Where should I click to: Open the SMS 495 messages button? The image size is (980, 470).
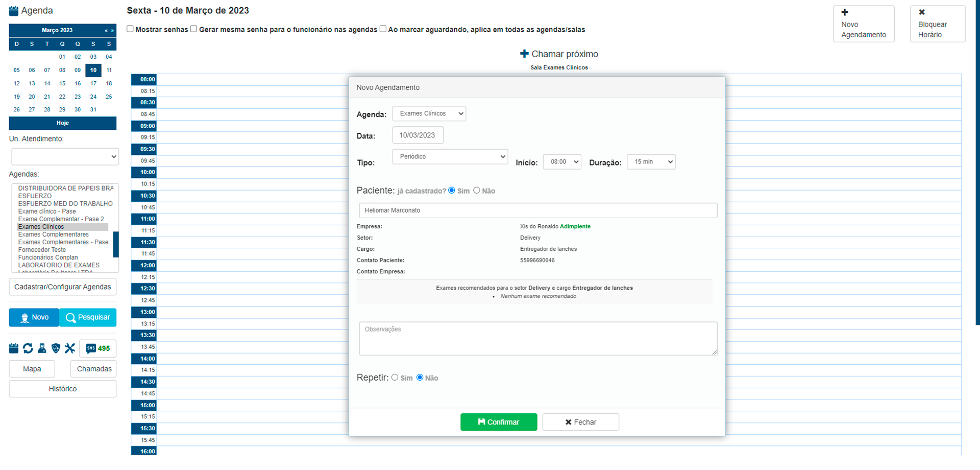click(98, 348)
